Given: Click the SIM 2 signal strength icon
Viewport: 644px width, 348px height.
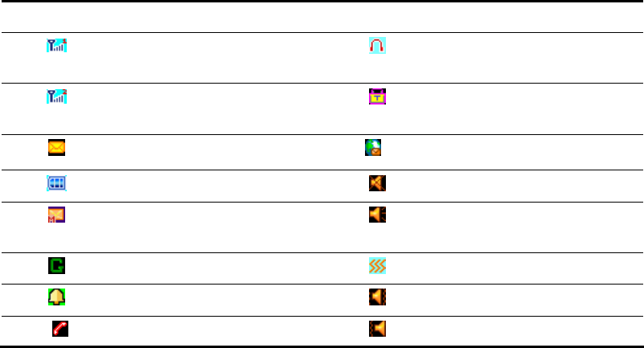Looking at the screenshot, I should [56, 96].
